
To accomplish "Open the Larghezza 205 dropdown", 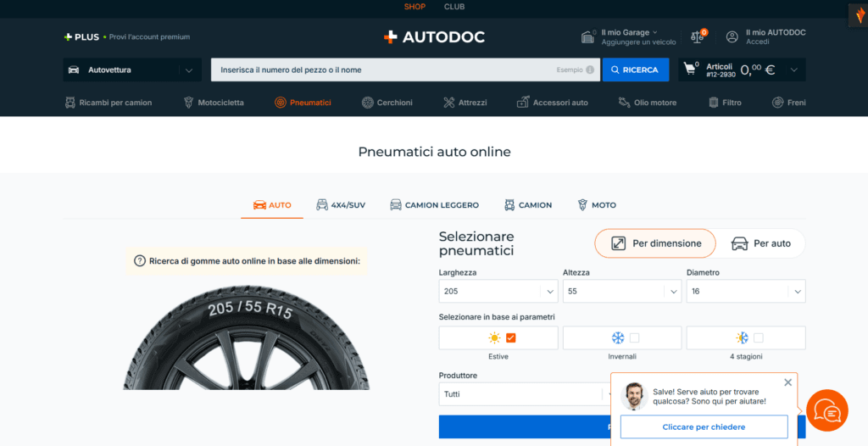I will click(498, 292).
